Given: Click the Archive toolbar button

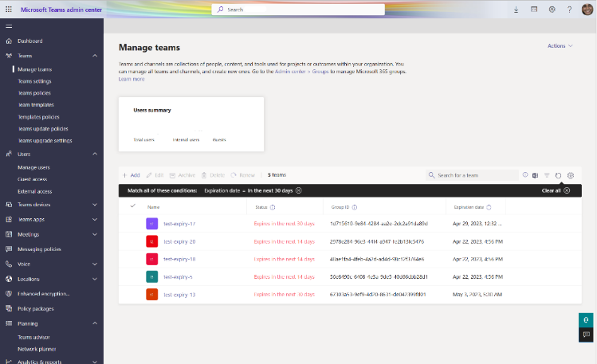Looking at the screenshot, I should pos(183,175).
